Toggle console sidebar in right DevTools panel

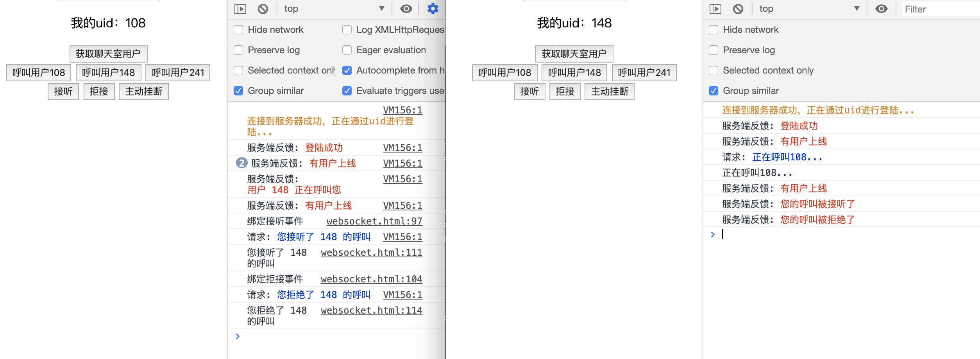(x=715, y=9)
